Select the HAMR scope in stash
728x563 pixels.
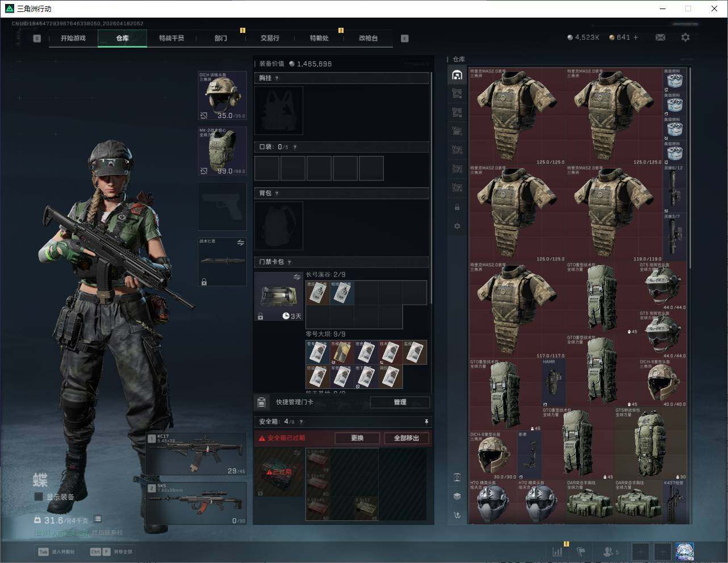[x=554, y=383]
